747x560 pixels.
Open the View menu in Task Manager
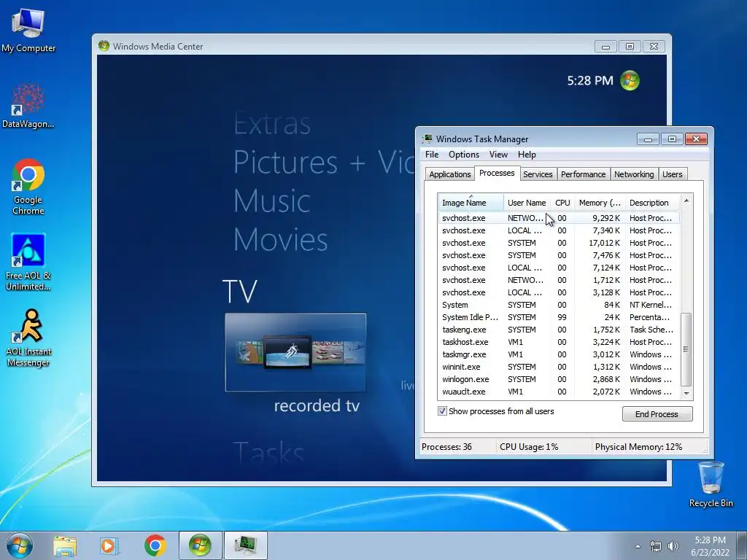click(498, 155)
